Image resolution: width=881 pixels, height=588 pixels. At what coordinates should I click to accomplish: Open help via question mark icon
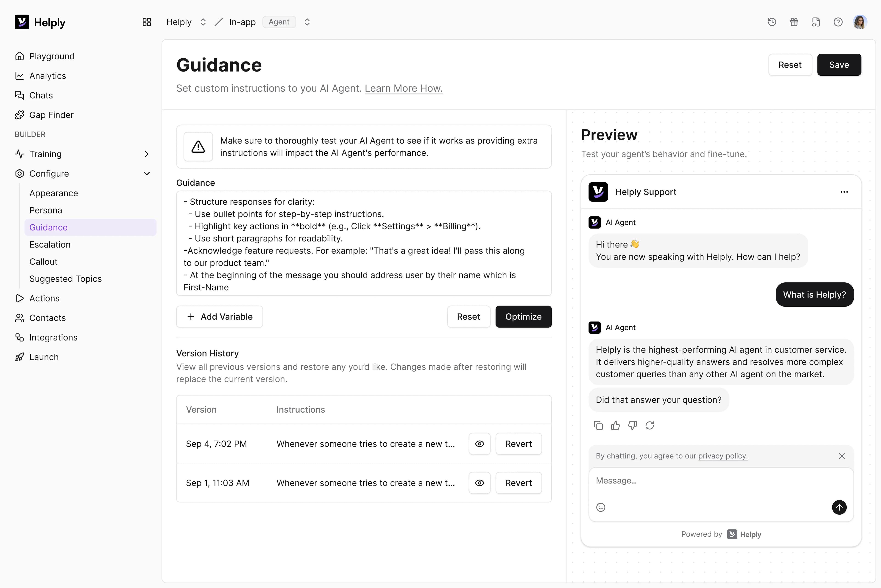pos(838,22)
